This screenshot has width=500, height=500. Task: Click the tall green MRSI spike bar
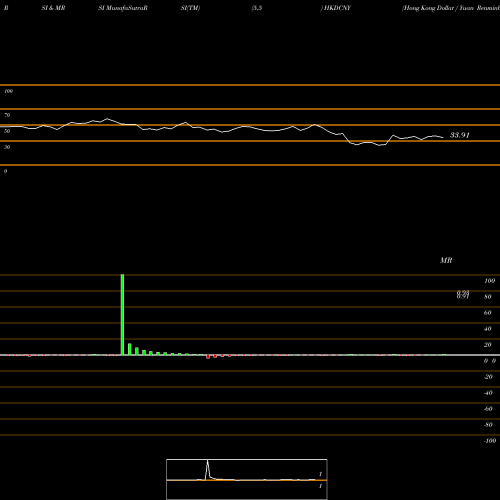pos(122,315)
